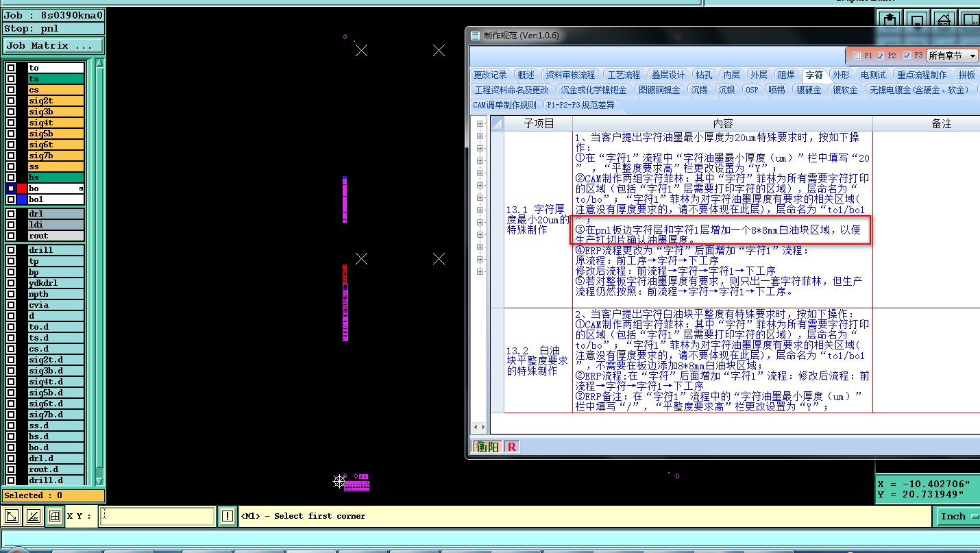Switch to the 概述 tab
The width and height of the screenshot is (980, 553).
point(526,75)
